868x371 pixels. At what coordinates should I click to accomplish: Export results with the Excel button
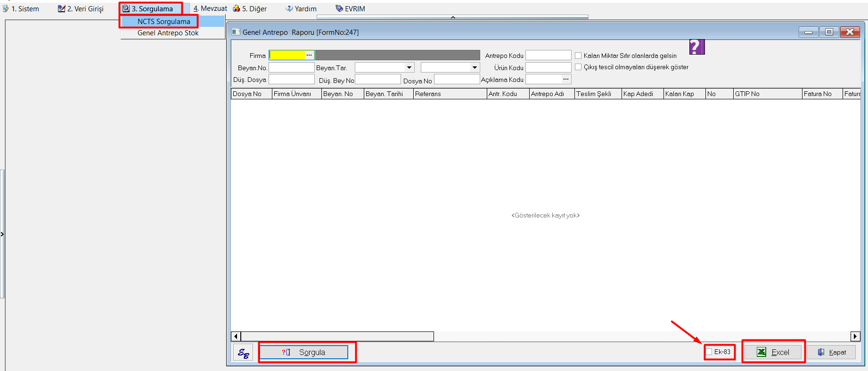(773, 352)
